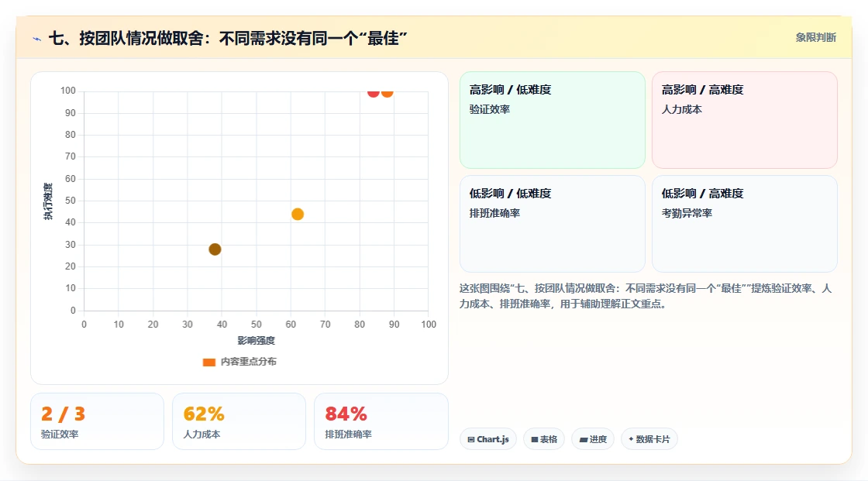Click the 象限判断 label in header
The width and height of the screenshot is (868, 481).
point(815,38)
